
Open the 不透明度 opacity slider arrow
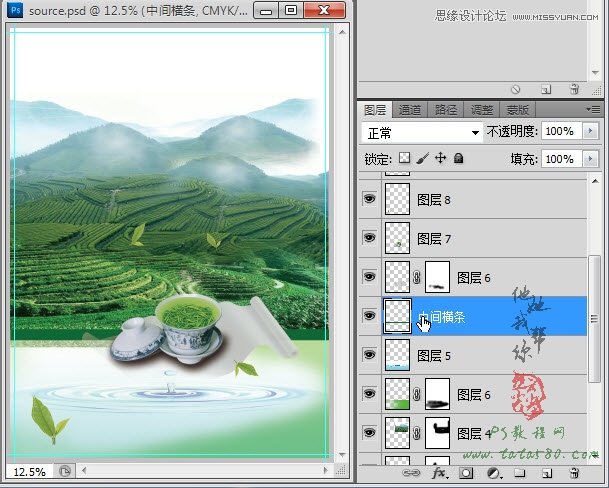590,131
